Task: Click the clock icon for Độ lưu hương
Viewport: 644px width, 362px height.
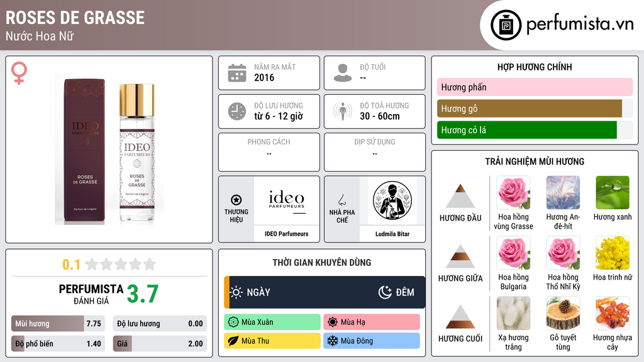Action: pos(237,111)
